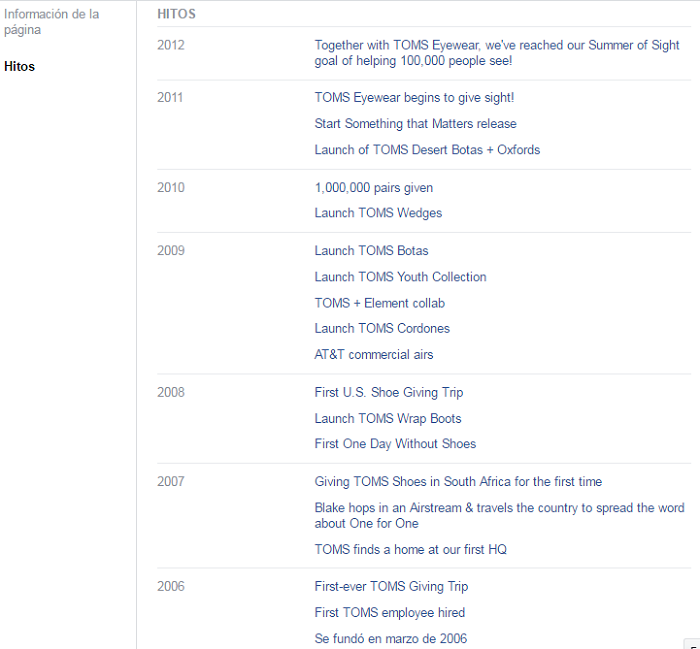Viewport: 700px width, 649px height.
Task: Click Launch of TOMS Desert Botas + Oxfords
Action: (427, 150)
